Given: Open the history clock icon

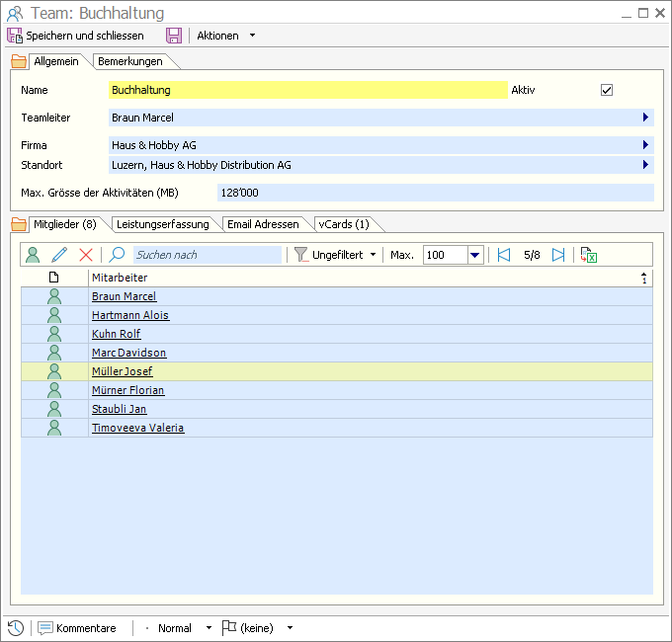Looking at the screenshot, I should [x=16, y=628].
